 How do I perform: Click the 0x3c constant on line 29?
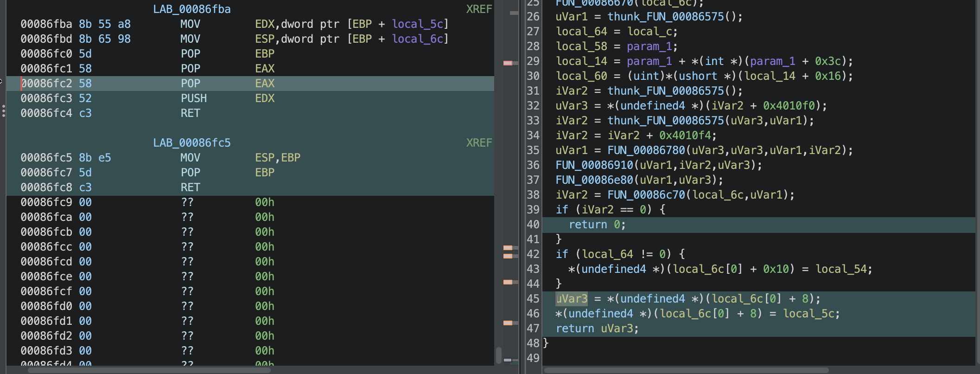coord(828,61)
